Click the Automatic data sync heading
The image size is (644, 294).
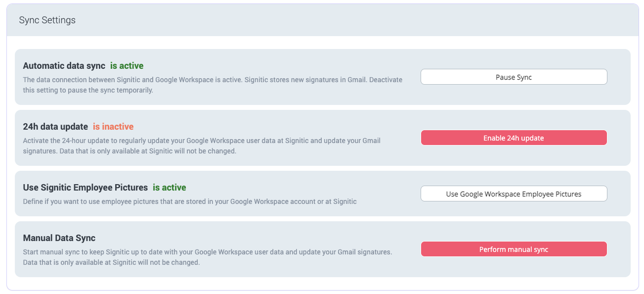coord(64,66)
